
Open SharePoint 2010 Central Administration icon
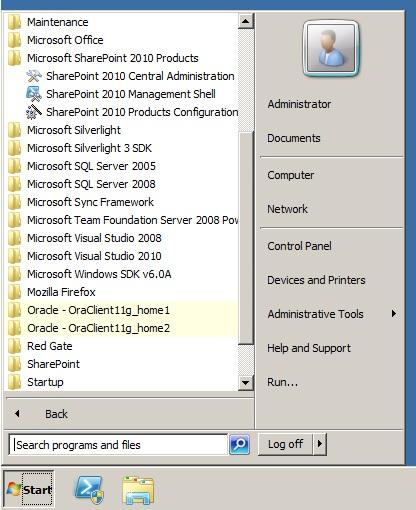point(34,76)
